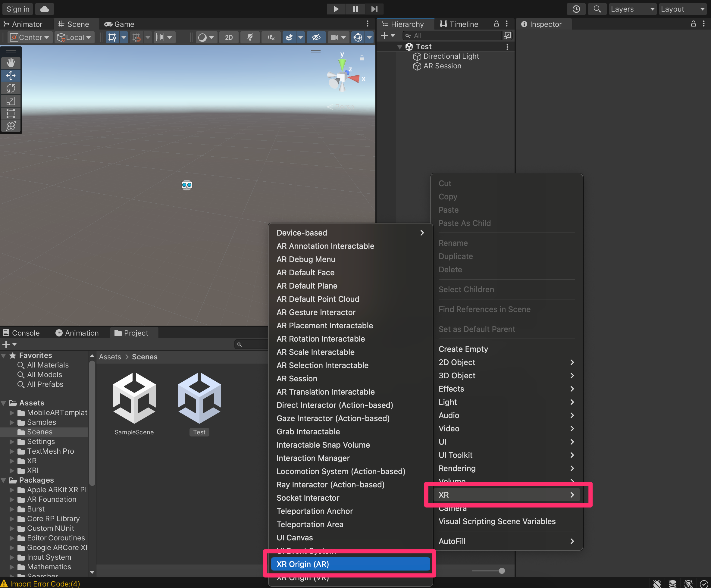Open the Layers dropdown
Viewport: 711px width, 588px height.
point(632,9)
